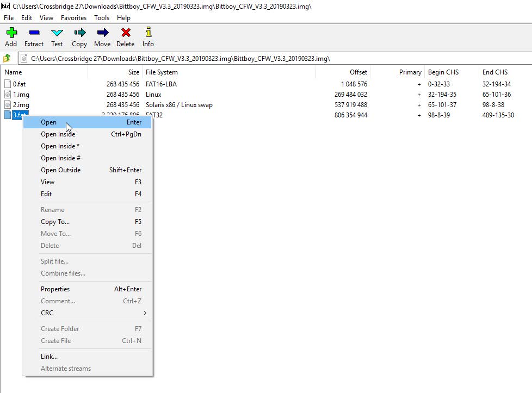532x393 pixels.
Task: Sort by Primary column header
Action: (x=397, y=72)
